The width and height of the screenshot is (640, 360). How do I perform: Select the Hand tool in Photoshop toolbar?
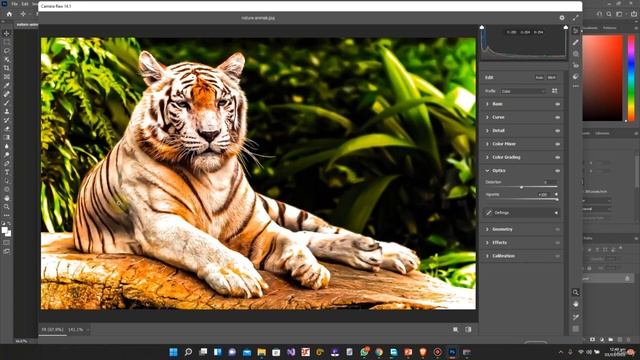(7, 198)
